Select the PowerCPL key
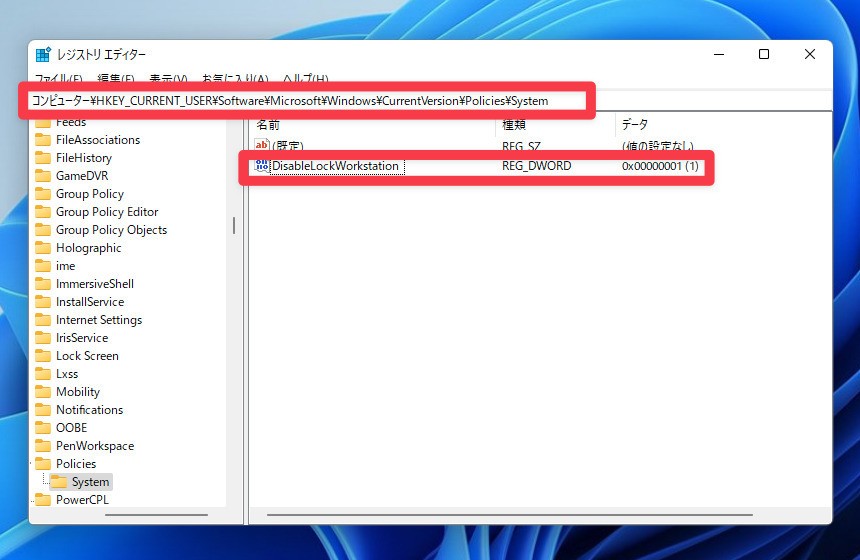860x560 pixels. click(x=82, y=500)
